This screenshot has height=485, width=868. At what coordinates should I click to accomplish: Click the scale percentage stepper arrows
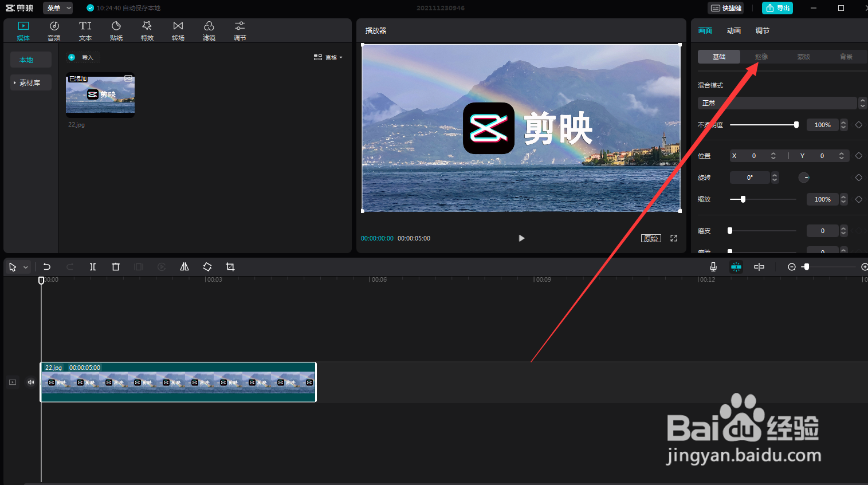(x=843, y=199)
